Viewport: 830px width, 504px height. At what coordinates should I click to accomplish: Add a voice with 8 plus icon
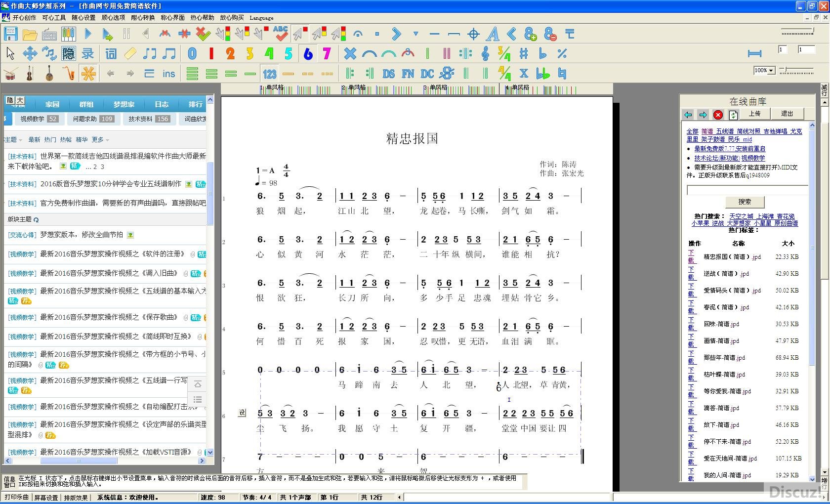[531, 34]
